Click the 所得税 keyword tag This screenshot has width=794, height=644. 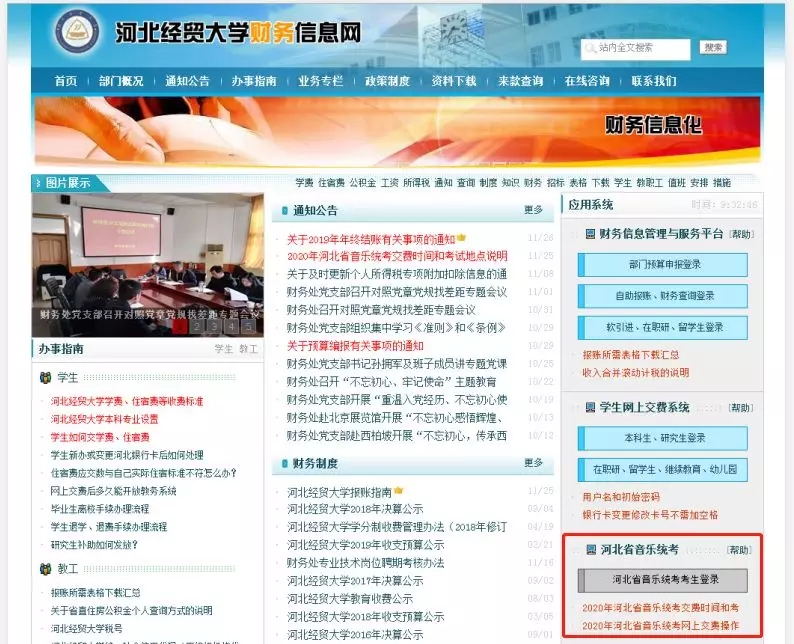tap(416, 183)
